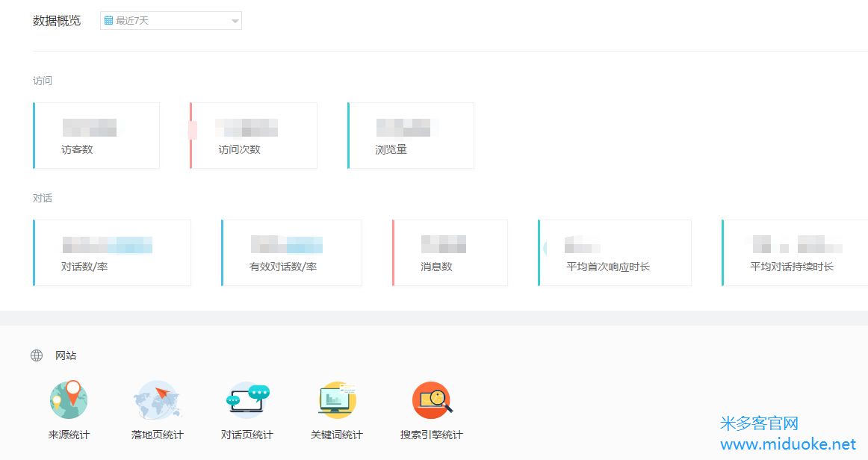Click the 搜索引擎统计 text label

click(432, 435)
